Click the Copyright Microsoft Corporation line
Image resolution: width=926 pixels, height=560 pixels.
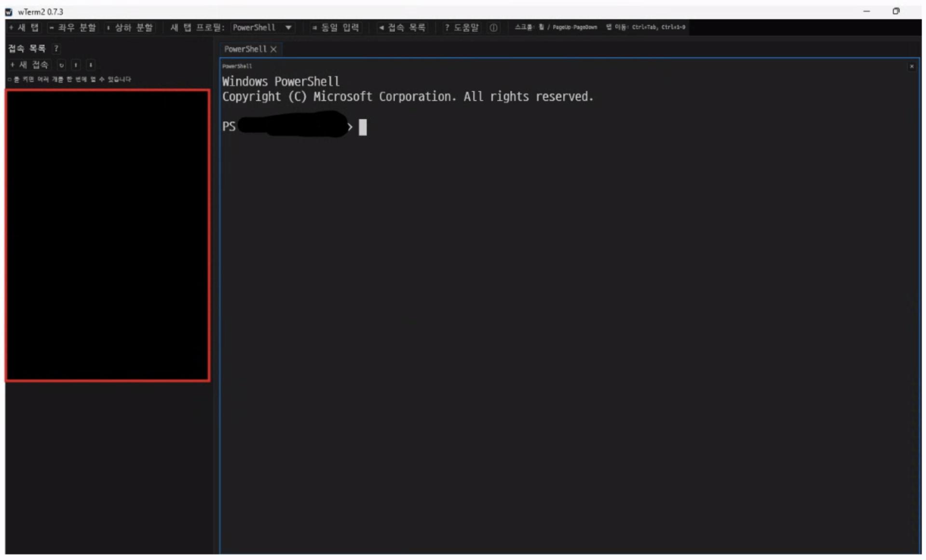click(x=408, y=97)
